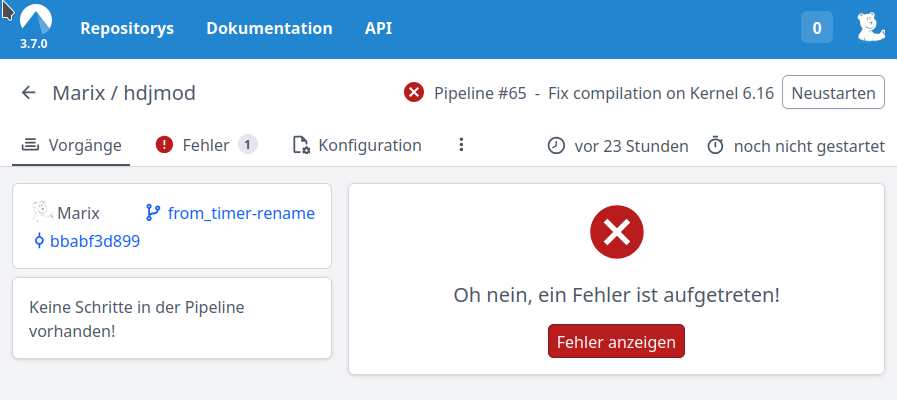897x400 pixels.
Task: Open the user avatar menu
Action: click(871, 27)
